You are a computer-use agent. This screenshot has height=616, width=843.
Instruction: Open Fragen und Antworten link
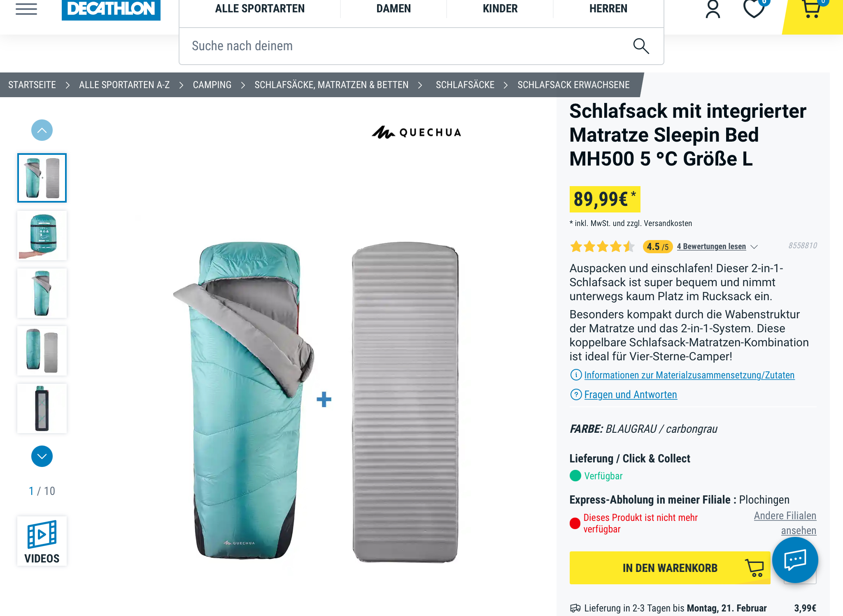[x=630, y=394]
